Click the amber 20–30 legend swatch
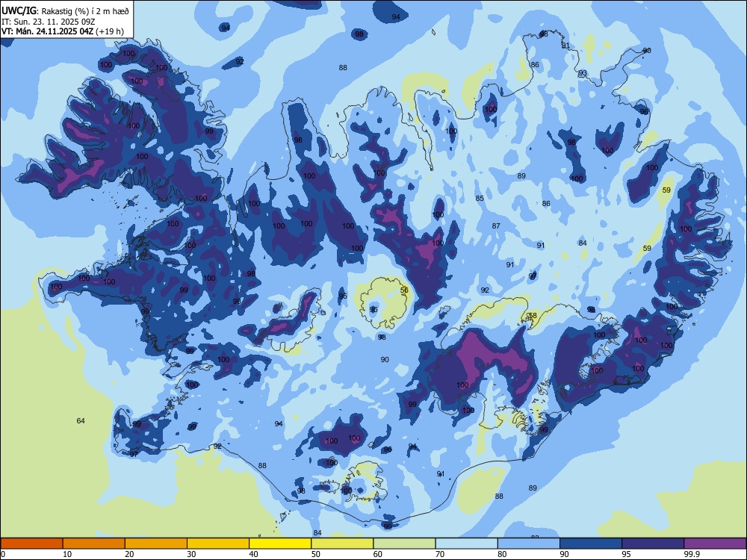The height and width of the screenshot is (560, 747). 156,544
